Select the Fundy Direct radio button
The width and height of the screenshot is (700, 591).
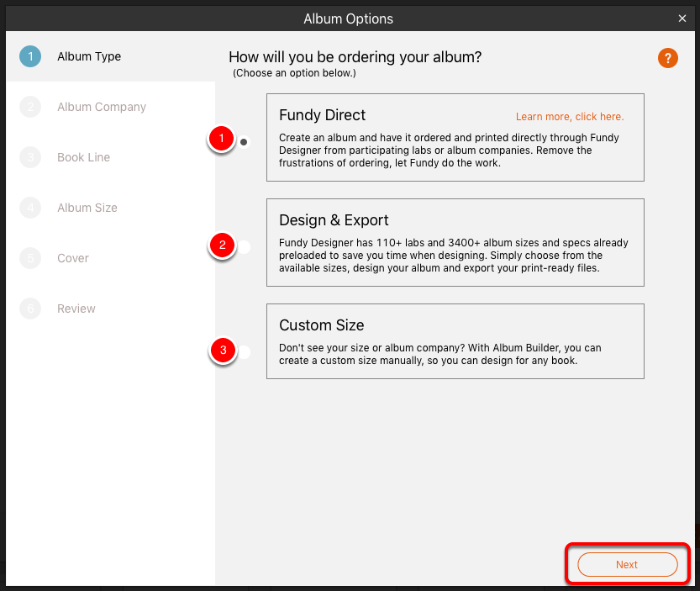click(244, 142)
